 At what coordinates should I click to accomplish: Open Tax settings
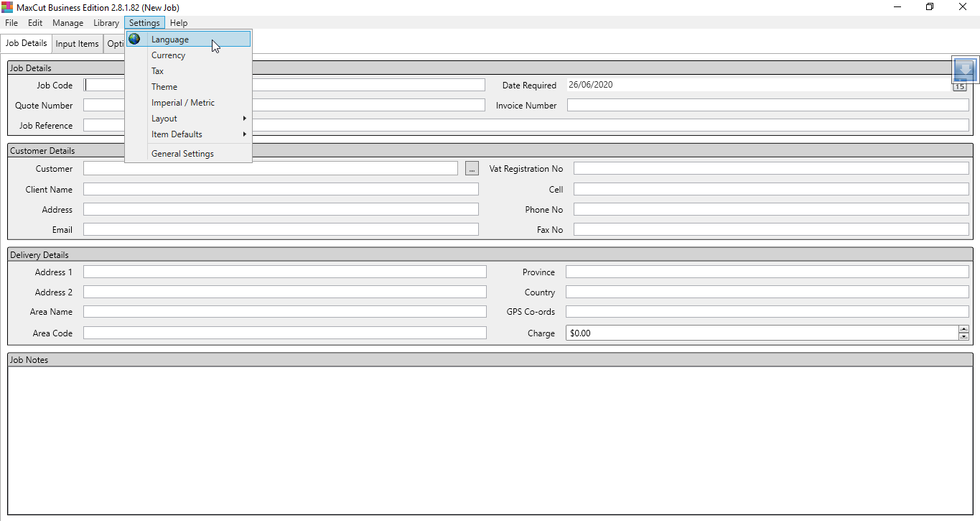188,71
